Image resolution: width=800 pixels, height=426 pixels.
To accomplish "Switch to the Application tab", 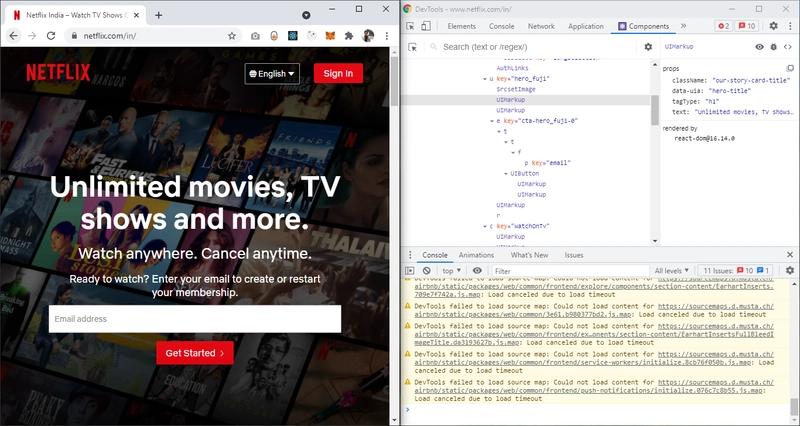I will coord(586,26).
